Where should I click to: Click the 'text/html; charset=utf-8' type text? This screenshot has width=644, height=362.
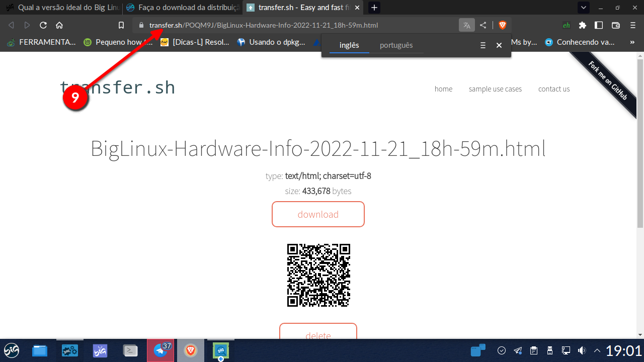click(x=328, y=176)
